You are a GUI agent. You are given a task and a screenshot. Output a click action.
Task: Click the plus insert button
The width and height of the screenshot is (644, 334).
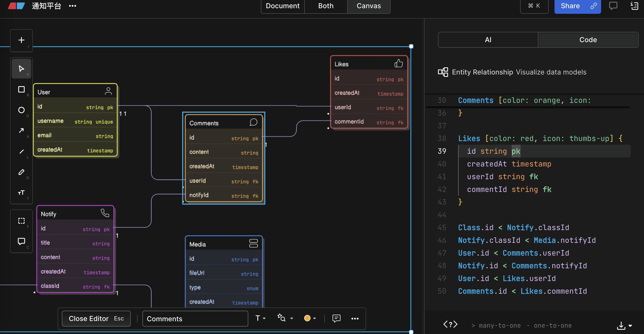pos(21,40)
